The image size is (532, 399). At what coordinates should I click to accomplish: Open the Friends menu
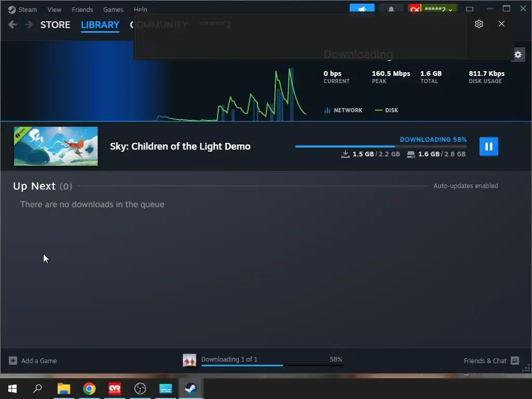pos(82,9)
